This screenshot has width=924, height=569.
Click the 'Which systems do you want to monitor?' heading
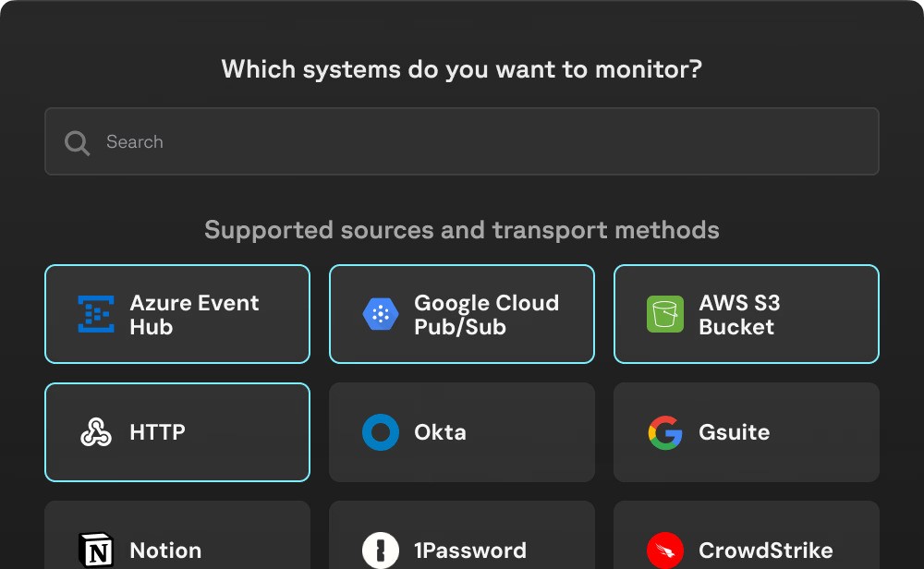pyautogui.click(x=461, y=69)
